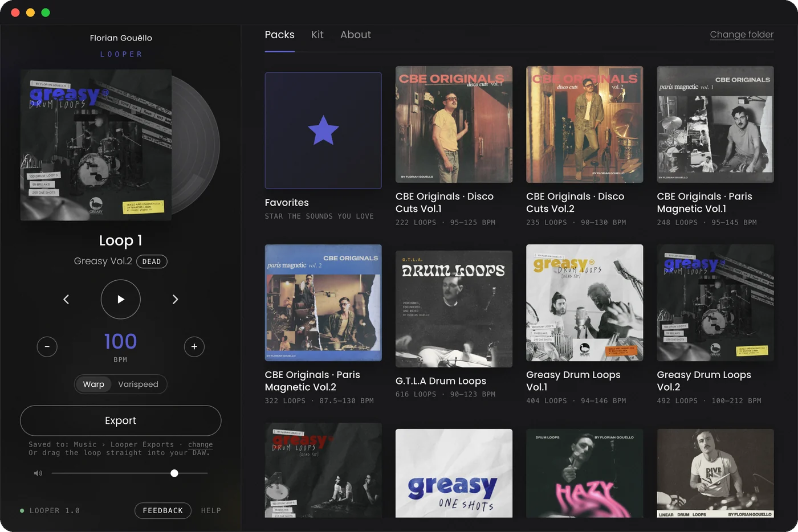Click the Export button

point(120,421)
